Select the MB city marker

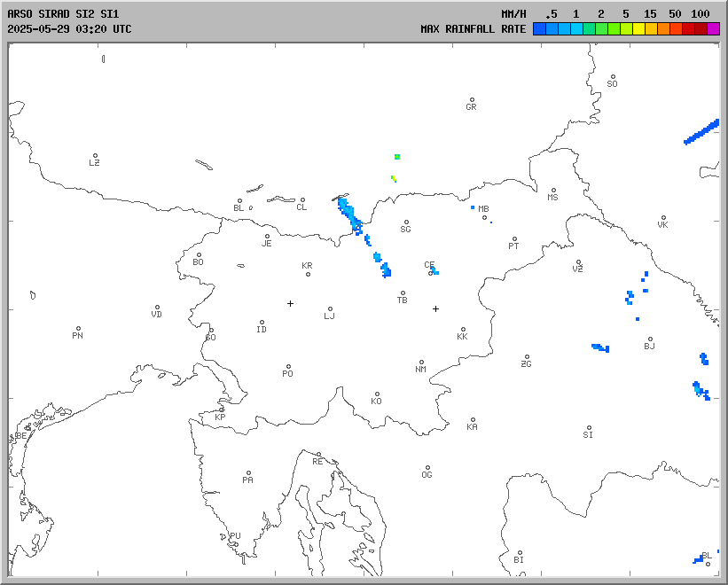pos(484,217)
